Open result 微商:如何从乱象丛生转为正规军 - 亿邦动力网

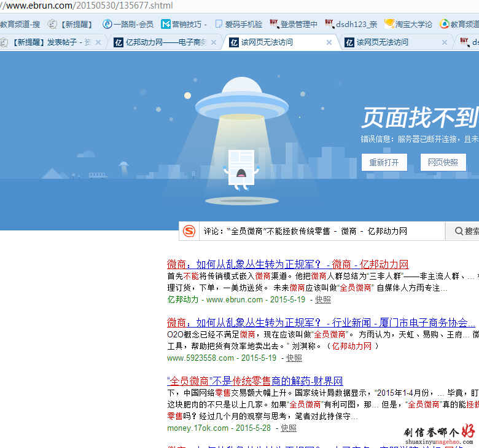coord(288,264)
